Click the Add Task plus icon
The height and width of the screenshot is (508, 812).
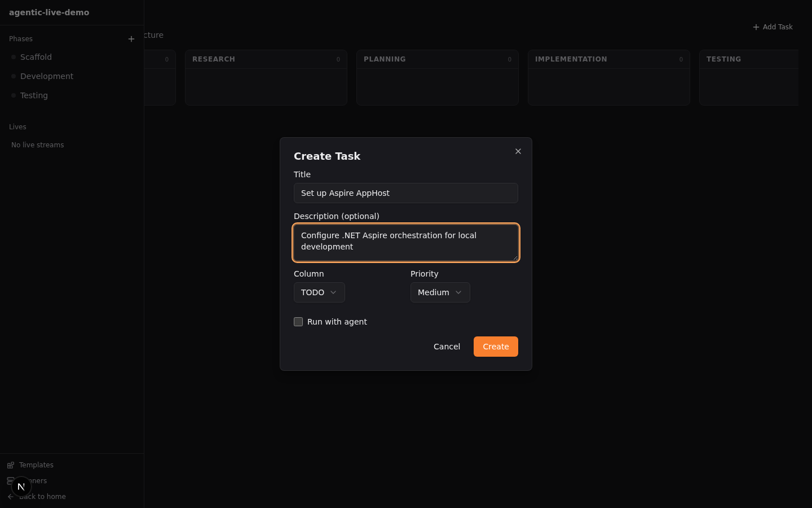click(756, 27)
